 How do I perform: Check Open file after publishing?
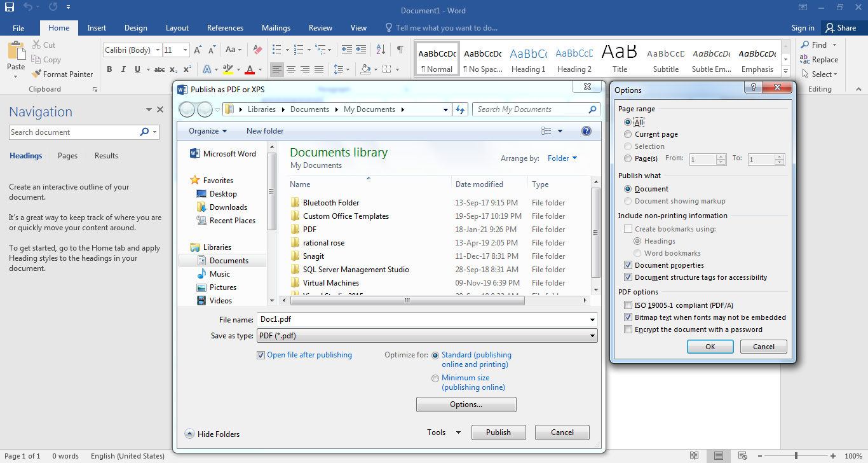tap(261, 355)
